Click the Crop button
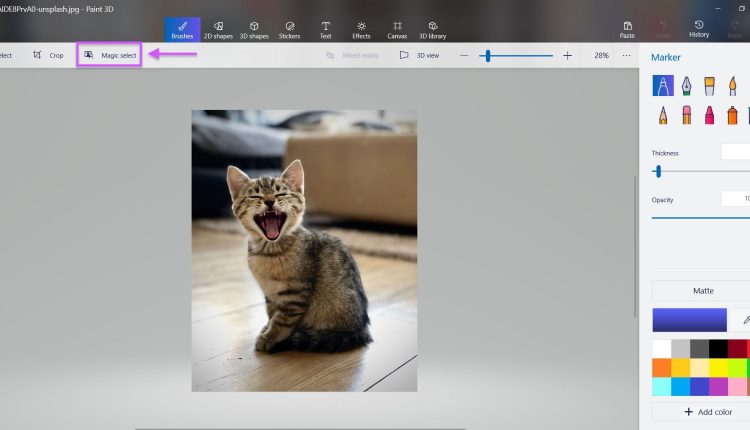Viewport: 750px width, 430px height. tap(48, 55)
